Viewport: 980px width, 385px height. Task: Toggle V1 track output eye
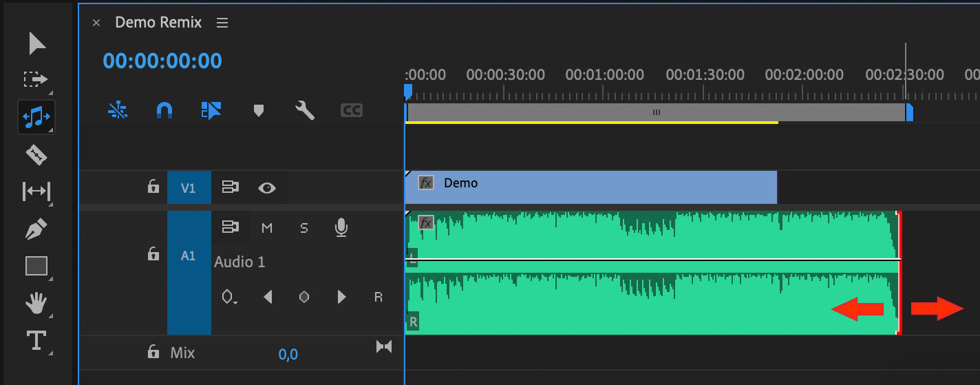267,187
